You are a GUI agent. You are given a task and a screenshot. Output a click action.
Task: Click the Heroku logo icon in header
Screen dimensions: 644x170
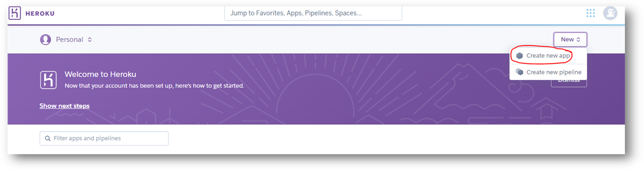15,13
